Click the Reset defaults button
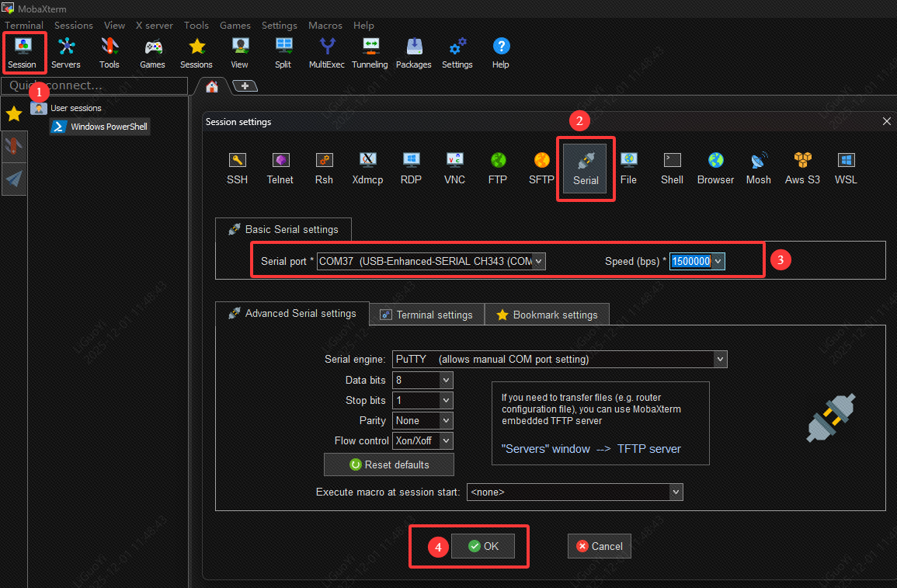Screen dimensions: 897x588 coord(389,464)
